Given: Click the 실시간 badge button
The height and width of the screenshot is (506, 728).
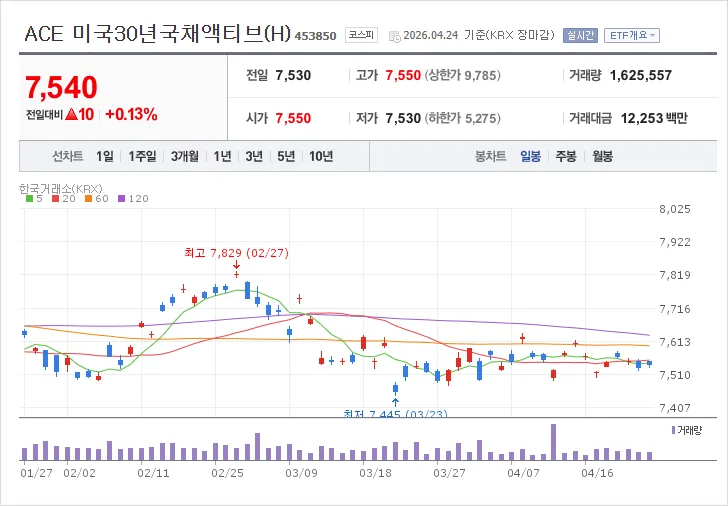Looking at the screenshot, I should (579, 35).
